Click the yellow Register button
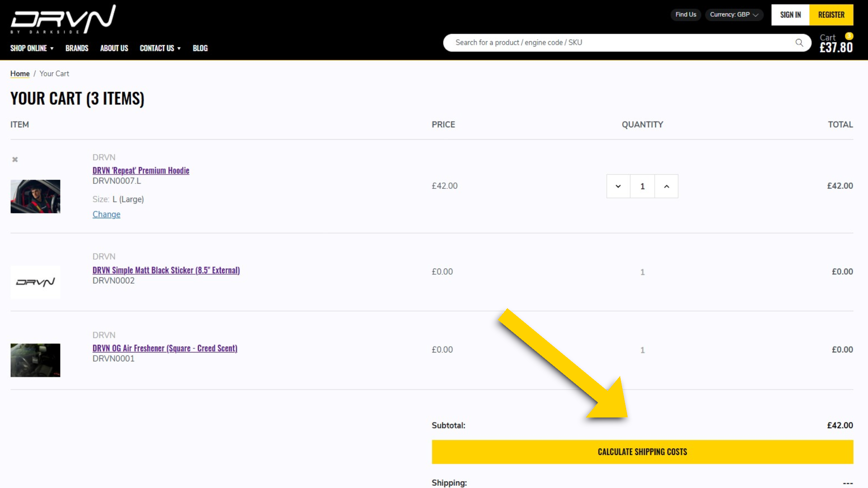Screen dimensions: 868x488 point(831,15)
